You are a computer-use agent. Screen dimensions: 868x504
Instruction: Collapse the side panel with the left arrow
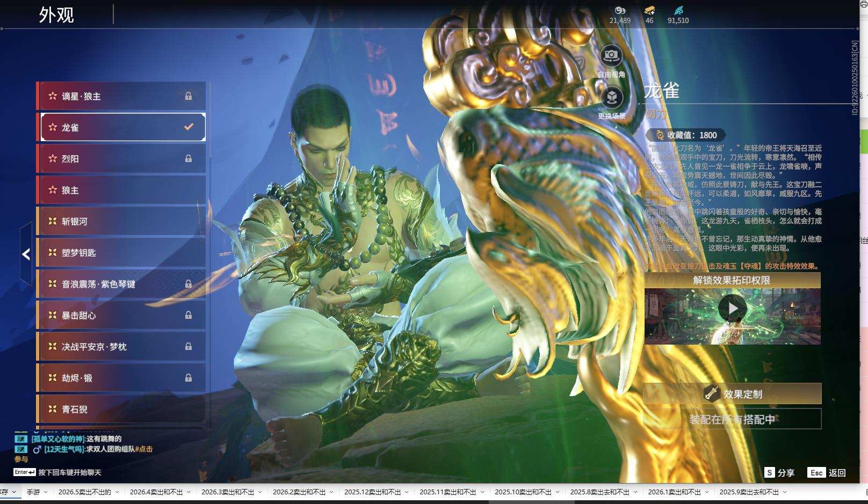tap(26, 254)
